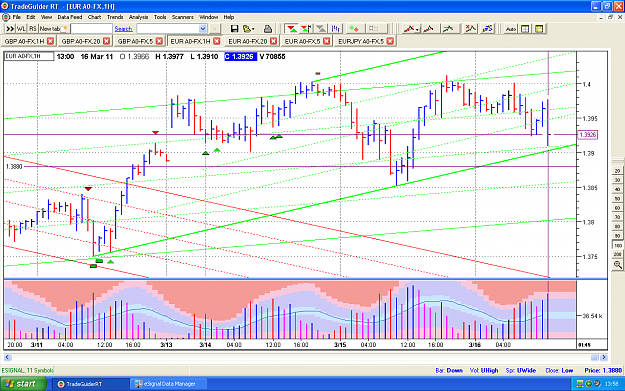Focus the symbol text field before Search
The width and height of the screenshot is (625, 391).
[x=91, y=29]
